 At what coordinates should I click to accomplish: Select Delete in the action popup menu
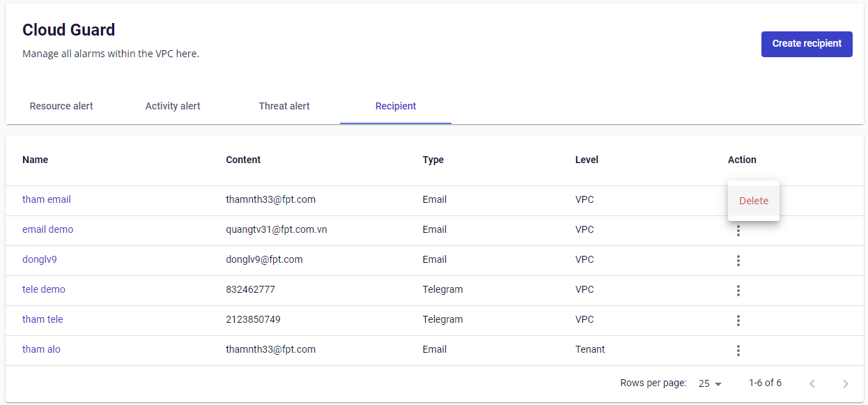tap(753, 201)
